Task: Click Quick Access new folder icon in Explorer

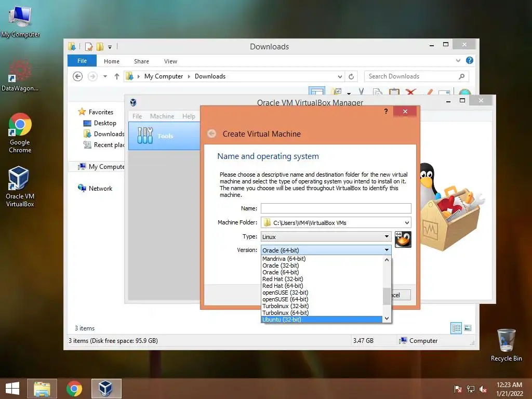Action: (100, 46)
